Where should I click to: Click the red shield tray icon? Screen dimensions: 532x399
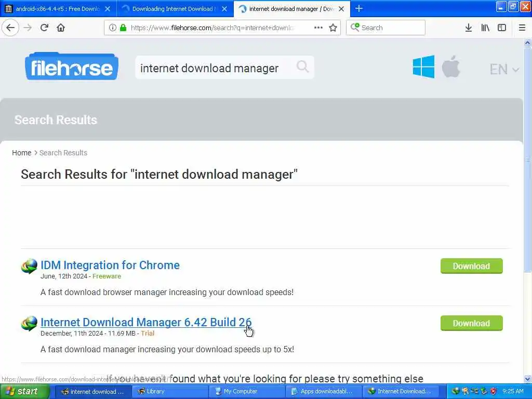(494, 391)
